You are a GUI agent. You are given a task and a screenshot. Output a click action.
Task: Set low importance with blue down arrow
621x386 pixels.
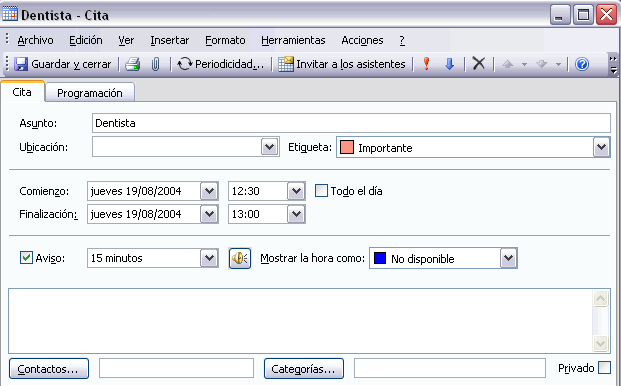tap(449, 64)
